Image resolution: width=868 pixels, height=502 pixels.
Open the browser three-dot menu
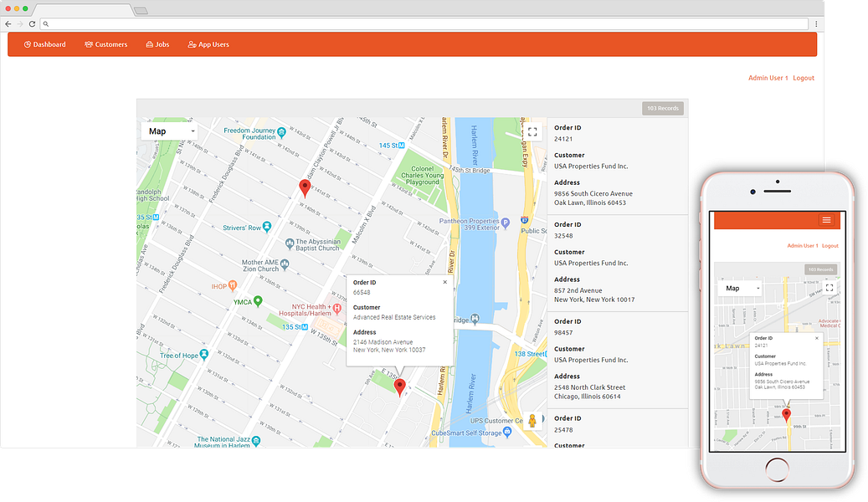(816, 23)
